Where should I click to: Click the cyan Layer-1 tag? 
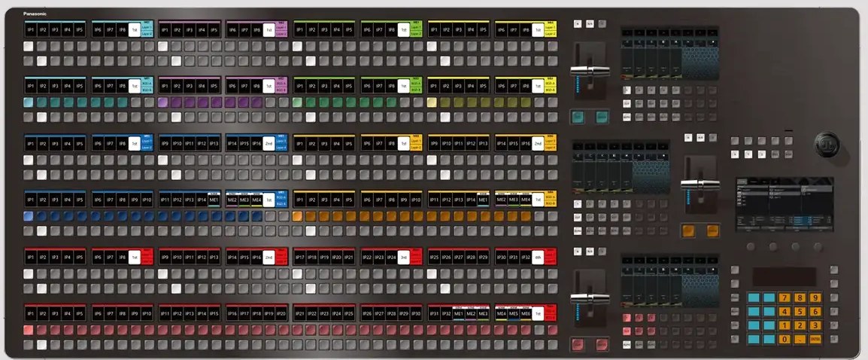(x=147, y=27)
